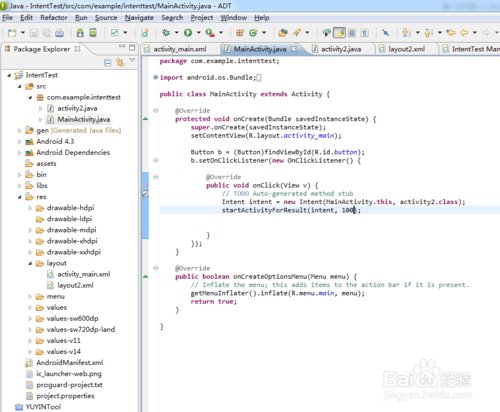Select layout2.xml file under layout folder
500x412 pixels.
[x=75, y=285]
